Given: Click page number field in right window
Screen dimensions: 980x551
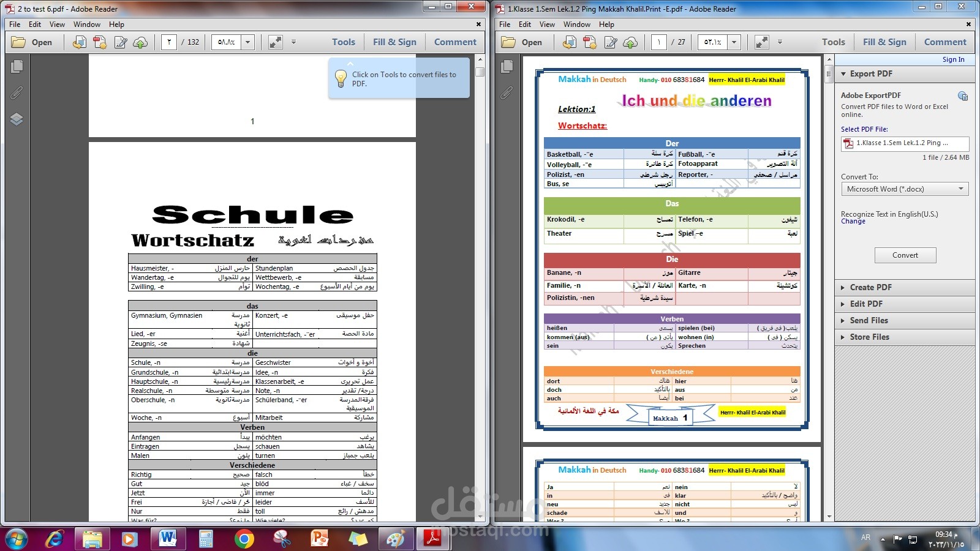Looking at the screenshot, I should coord(658,42).
